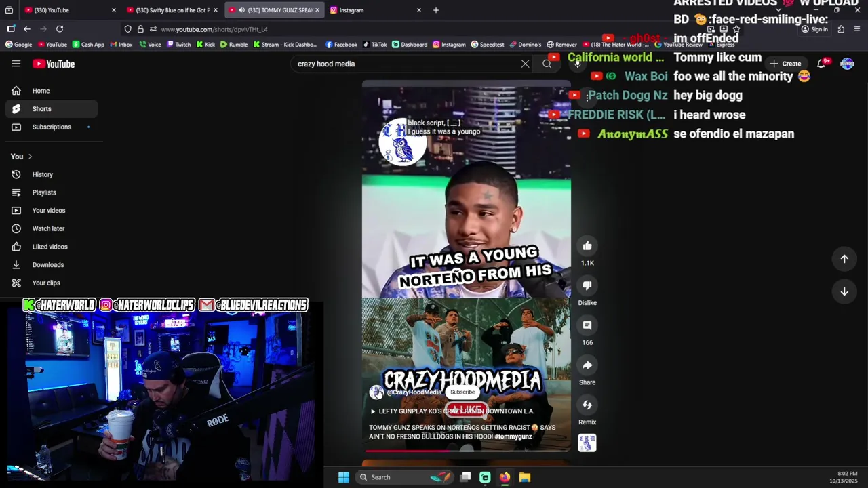Open Twitch bookmark

(x=178, y=45)
